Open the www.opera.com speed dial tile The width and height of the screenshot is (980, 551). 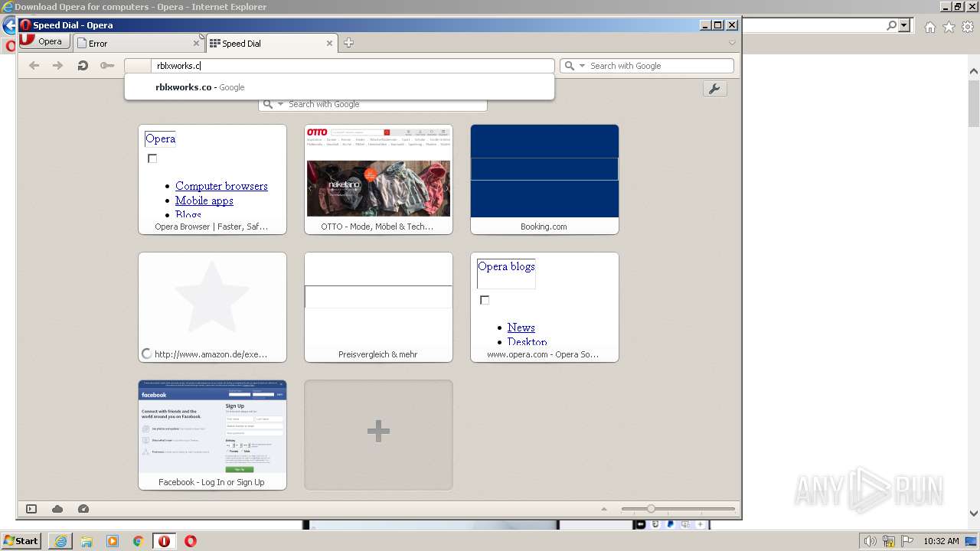click(x=544, y=307)
